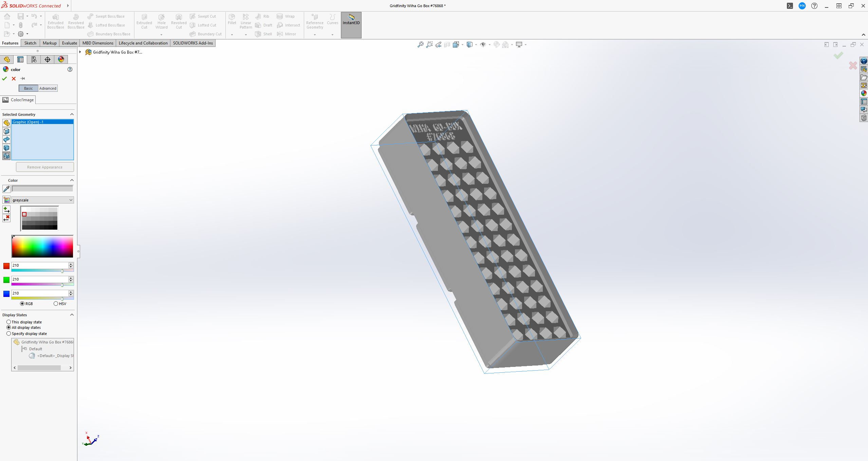This screenshot has height=461, width=868.
Task: Open the Evaluate ribbon tab
Action: (x=70, y=43)
